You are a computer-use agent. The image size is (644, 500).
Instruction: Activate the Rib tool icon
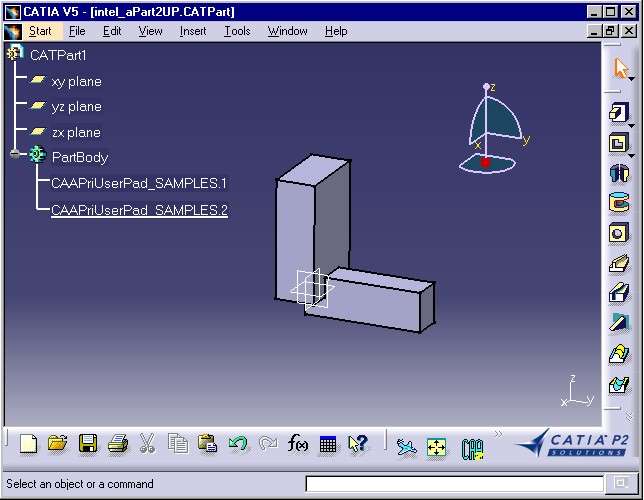(x=619, y=263)
